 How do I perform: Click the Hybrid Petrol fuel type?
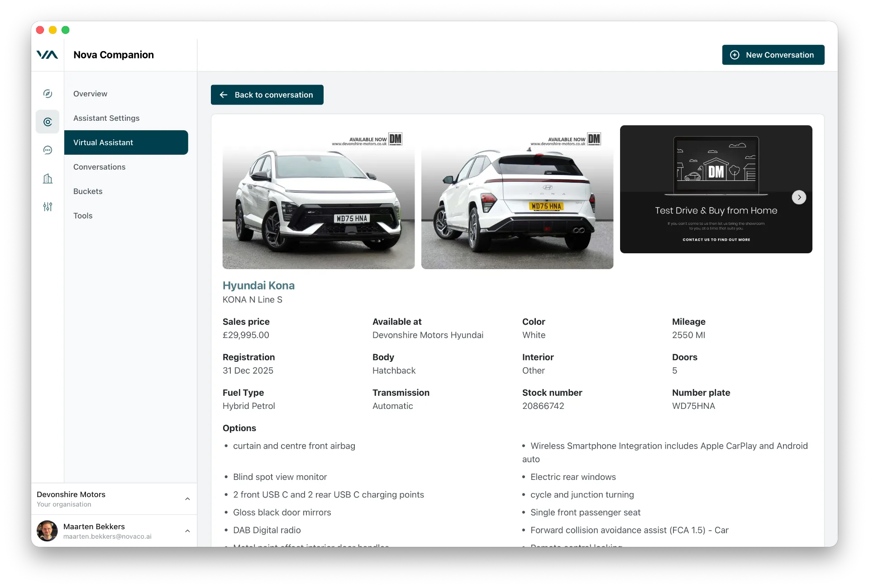pos(248,406)
